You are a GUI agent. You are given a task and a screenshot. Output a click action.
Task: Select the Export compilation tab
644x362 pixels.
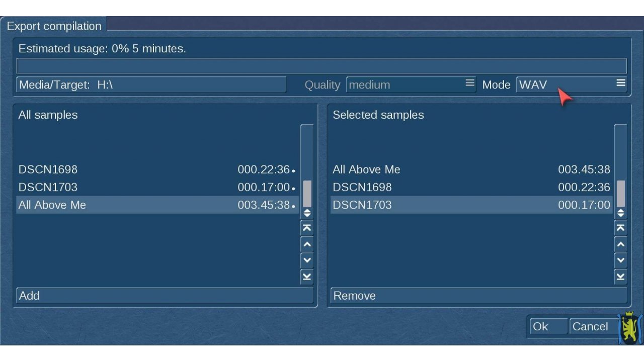[54, 26]
